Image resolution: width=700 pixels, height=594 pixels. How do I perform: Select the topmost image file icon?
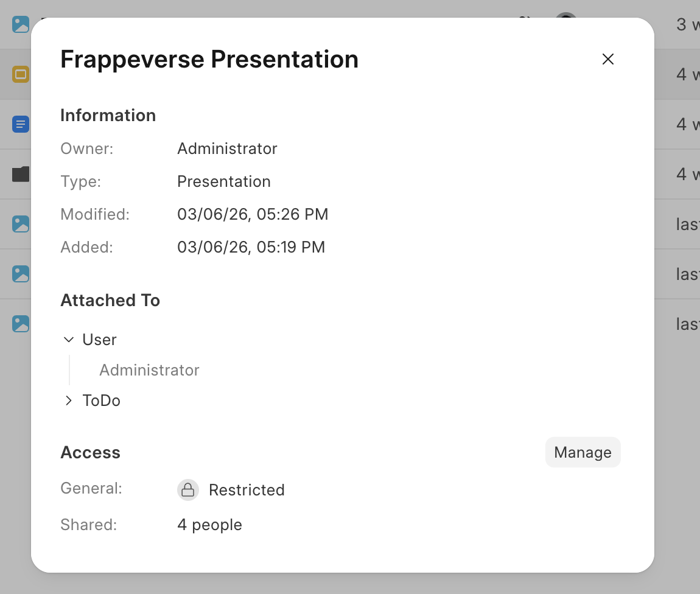click(21, 25)
